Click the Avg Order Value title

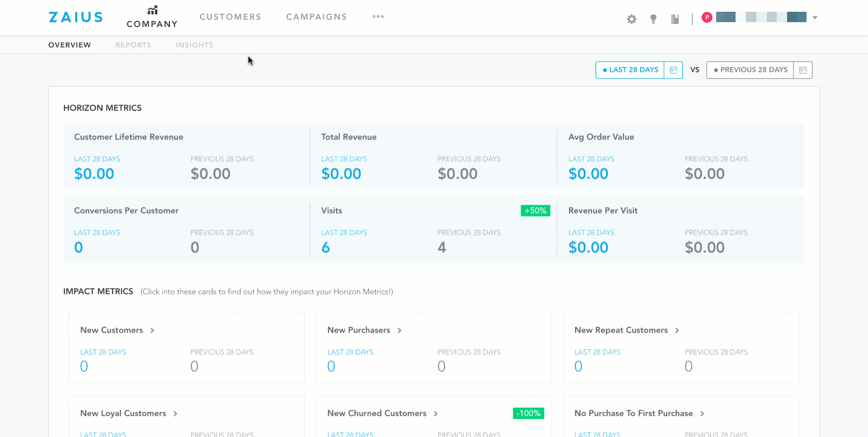coord(601,137)
